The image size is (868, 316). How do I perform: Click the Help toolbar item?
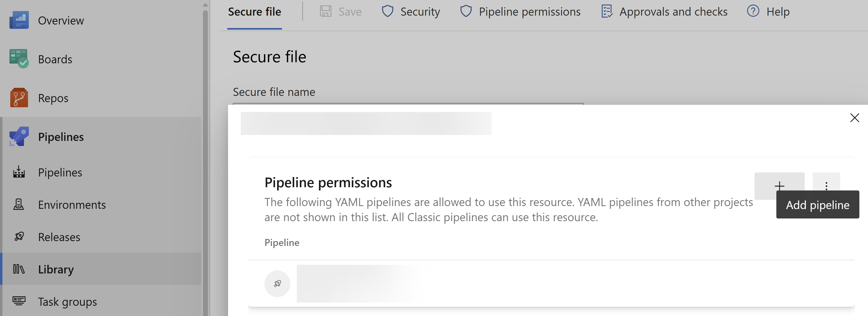pos(768,12)
